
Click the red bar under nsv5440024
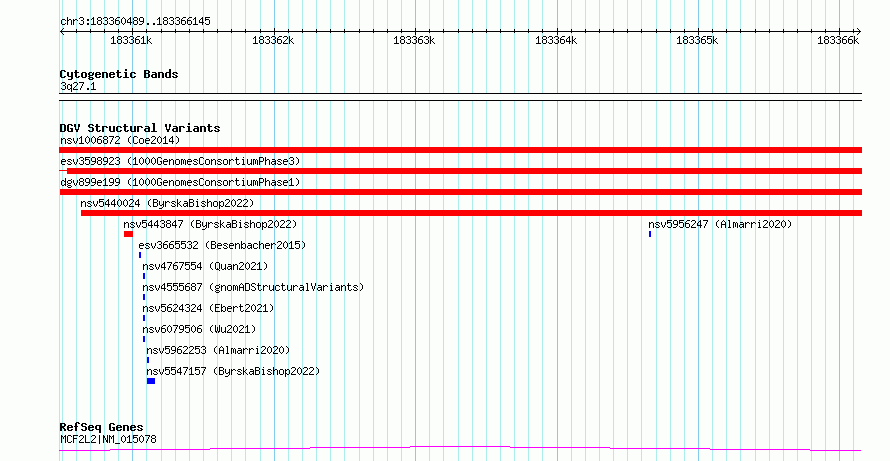point(471,213)
